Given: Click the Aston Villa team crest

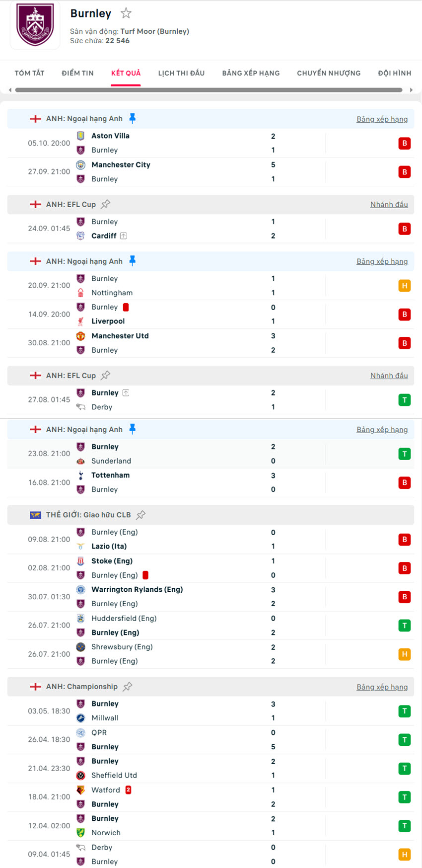Looking at the screenshot, I should point(80,136).
